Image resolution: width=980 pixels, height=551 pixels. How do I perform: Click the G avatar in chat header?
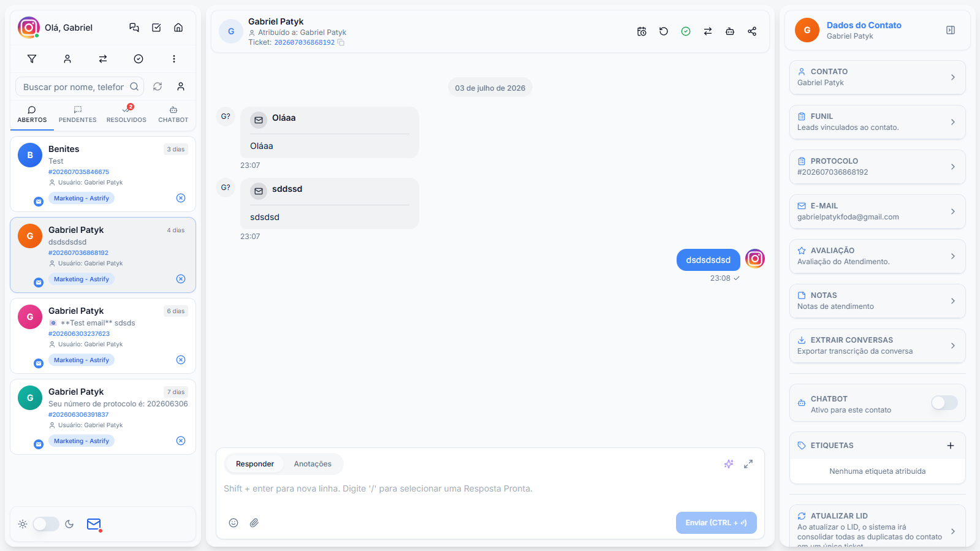click(x=231, y=31)
